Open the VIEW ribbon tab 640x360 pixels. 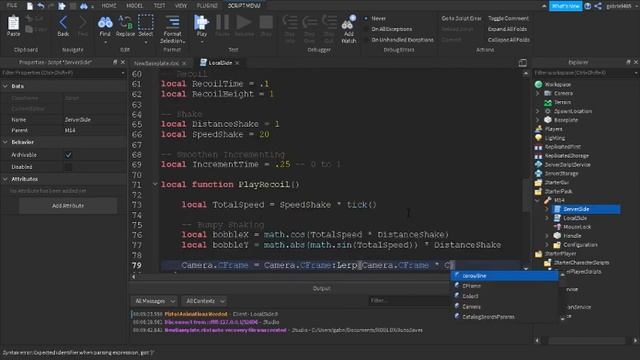point(181,6)
